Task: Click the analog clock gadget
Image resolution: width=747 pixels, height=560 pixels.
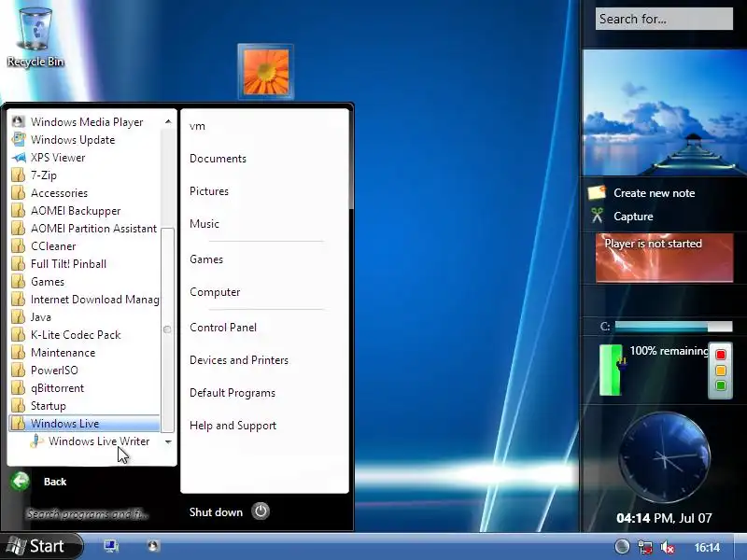Action: (664, 457)
